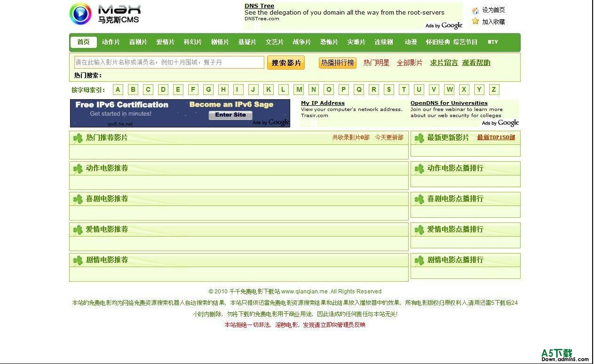The width and height of the screenshot is (594, 364).
Task: Click the Max CMS logo
Action: [105, 14]
